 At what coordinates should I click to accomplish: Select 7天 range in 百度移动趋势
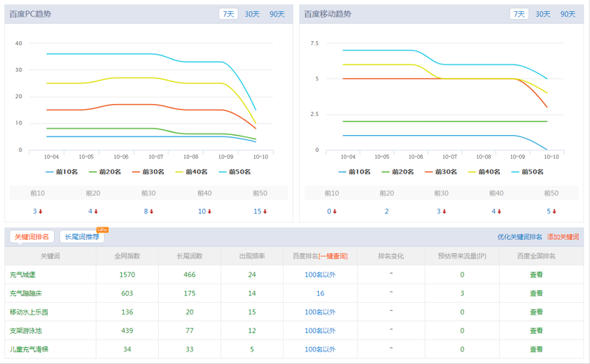point(519,14)
